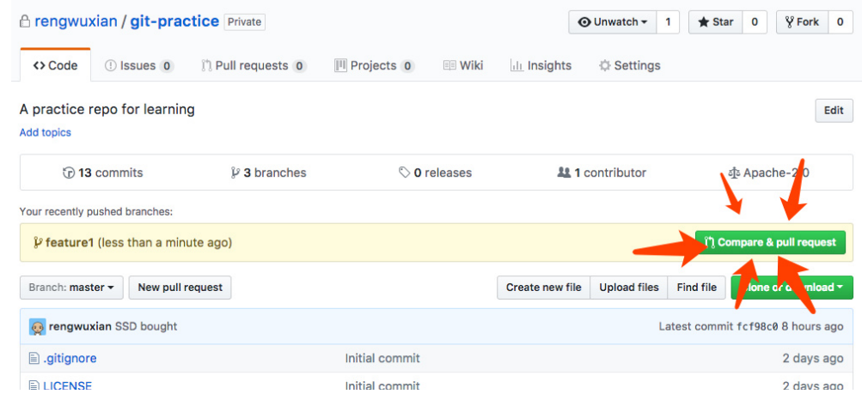Open the Unwatch dropdown
Image resolution: width=868 pixels, height=400 pixels.
(612, 22)
